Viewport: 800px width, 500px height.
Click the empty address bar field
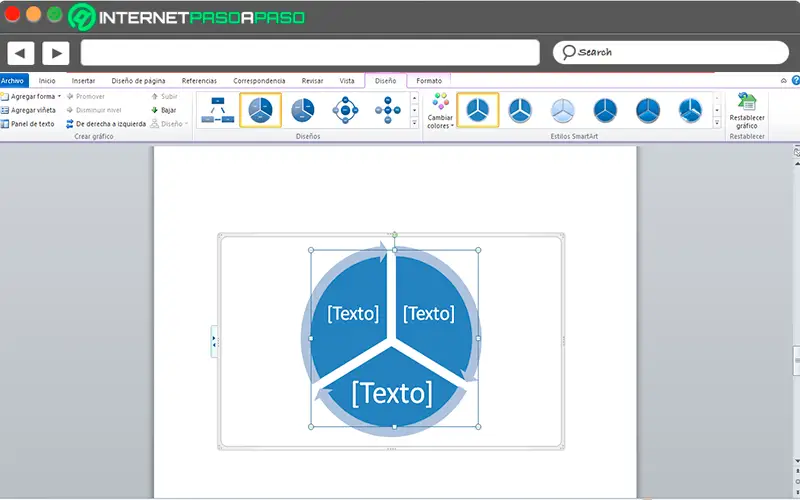[310, 53]
